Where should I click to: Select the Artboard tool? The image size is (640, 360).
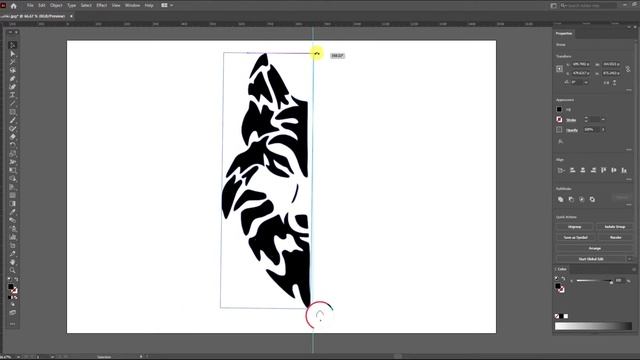pyautogui.click(x=13, y=245)
